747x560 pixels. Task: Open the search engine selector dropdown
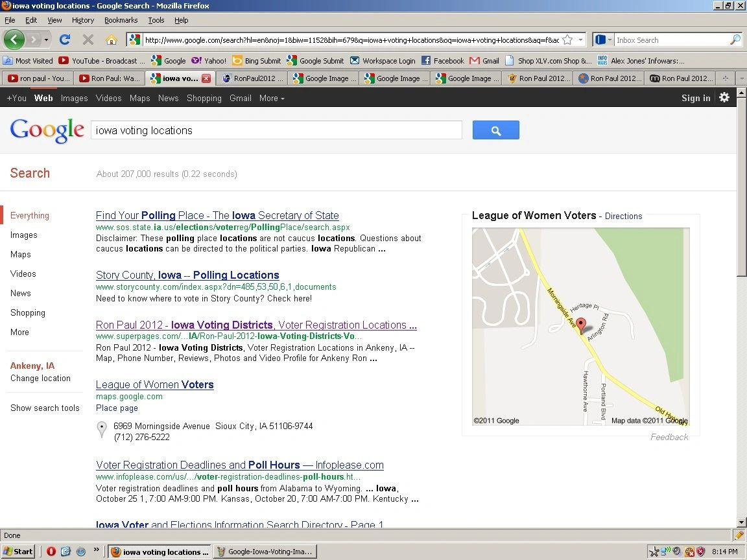604,40
